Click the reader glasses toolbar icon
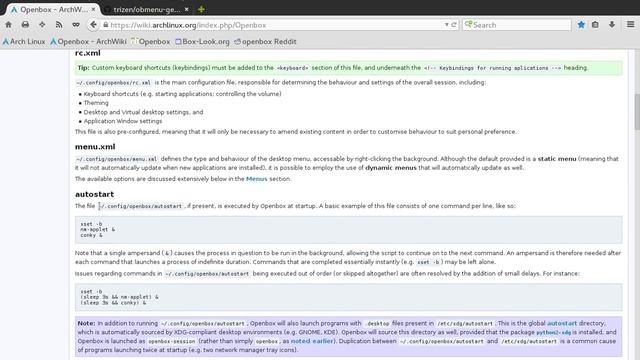 pyautogui.click(x=76, y=25)
